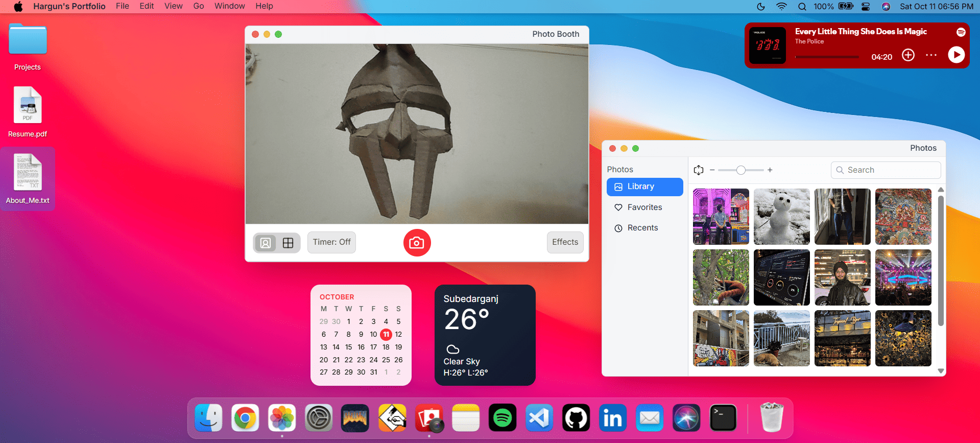
Task: Click the photo zoom slider handle
Action: tap(740, 170)
